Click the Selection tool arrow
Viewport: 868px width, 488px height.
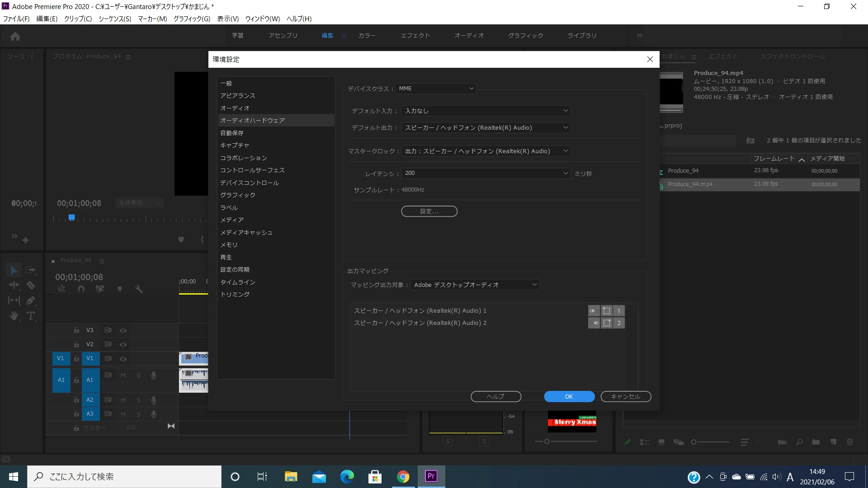point(14,270)
